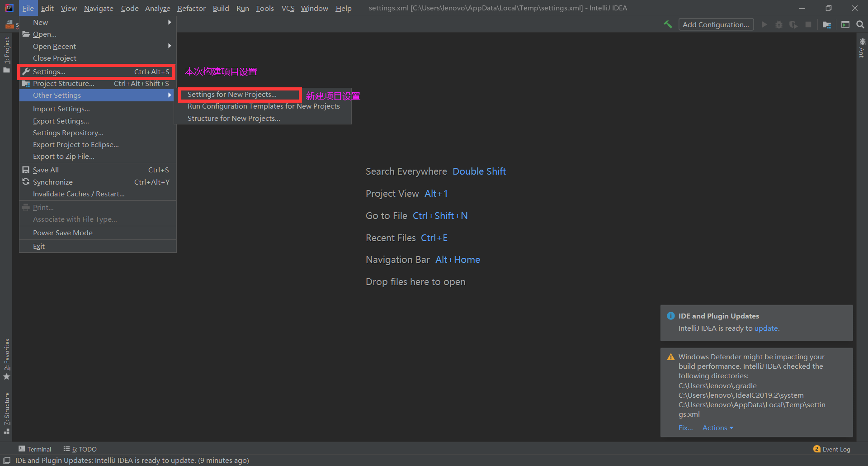Click the status bar IDE and Plugin Updates message
This screenshot has height=466, width=868.
pyautogui.click(x=132, y=460)
